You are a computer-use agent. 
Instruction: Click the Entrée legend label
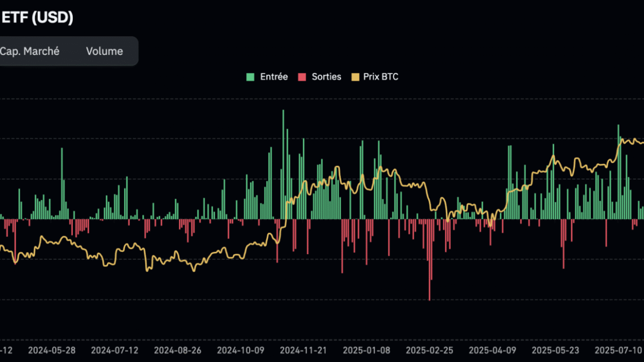point(273,76)
